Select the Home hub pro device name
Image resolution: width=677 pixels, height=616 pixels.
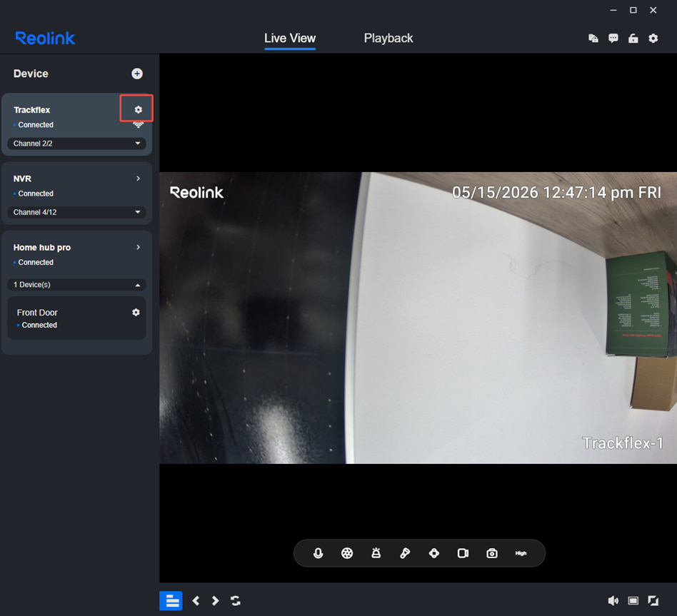point(42,248)
